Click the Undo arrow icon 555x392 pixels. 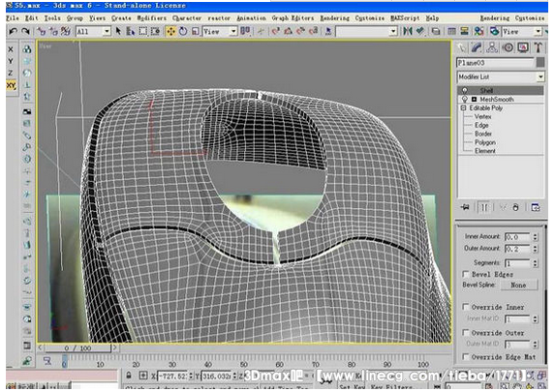(14, 32)
